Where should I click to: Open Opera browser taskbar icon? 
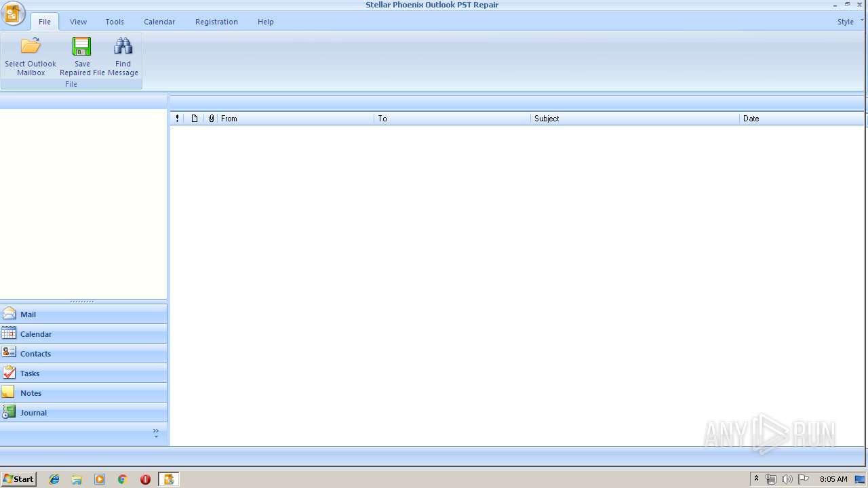(145, 479)
